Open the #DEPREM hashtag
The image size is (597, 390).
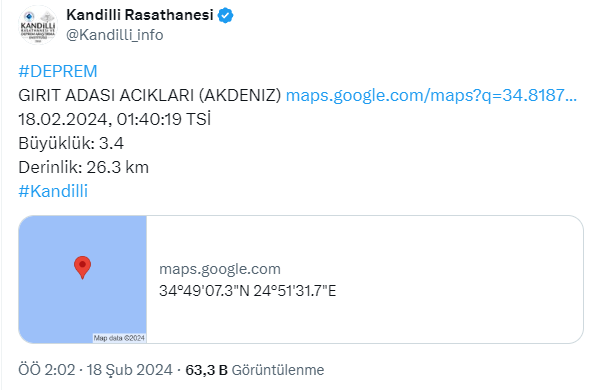[58, 71]
